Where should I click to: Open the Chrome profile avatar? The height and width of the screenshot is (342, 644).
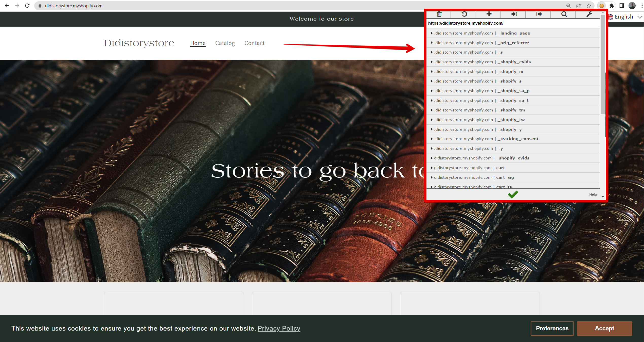pyautogui.click(x=632, y=6)
